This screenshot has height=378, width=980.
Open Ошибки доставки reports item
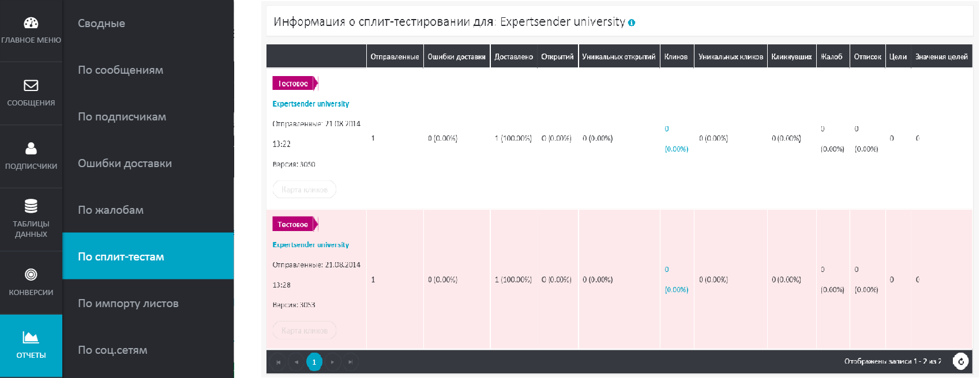click(125, 164)
